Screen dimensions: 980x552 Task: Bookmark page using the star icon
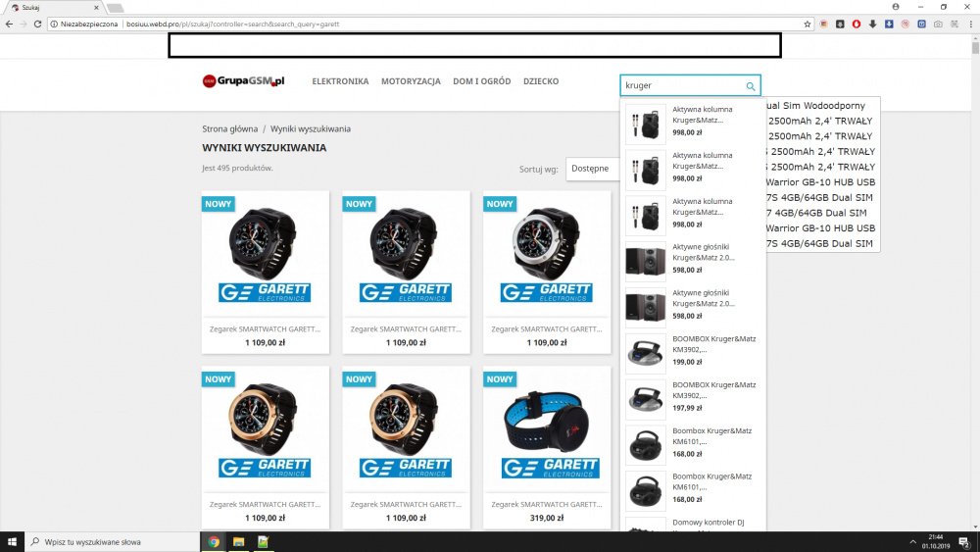(x=807, y=24)
